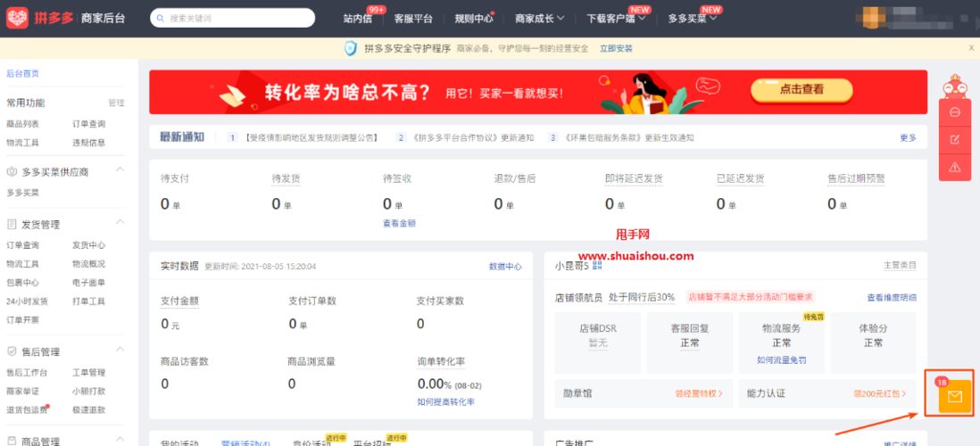
Task: Click the search magnifier icon
Action: pyautogui.click(x=162, y=18)
